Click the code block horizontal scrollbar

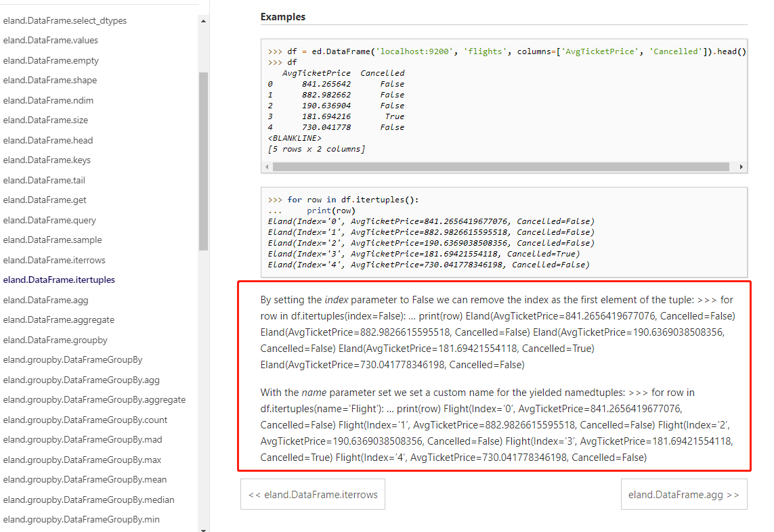[501, 167]
